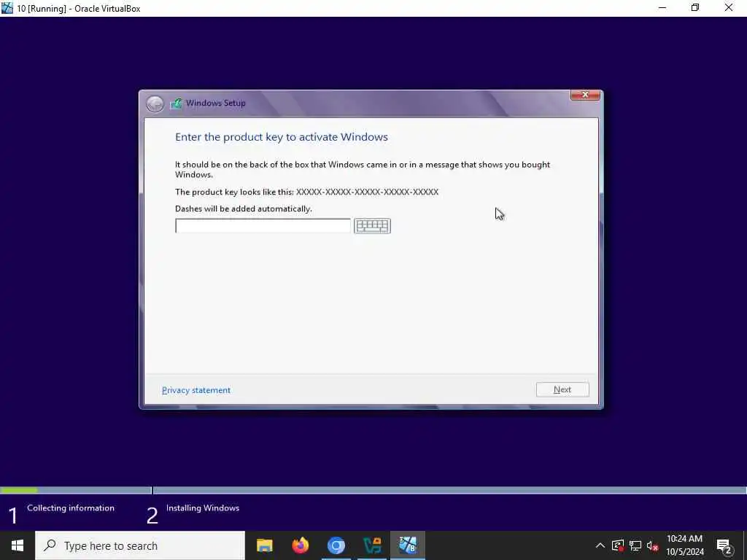
Task: Minimize the VirtualBox window
Action: coord(662,8)
